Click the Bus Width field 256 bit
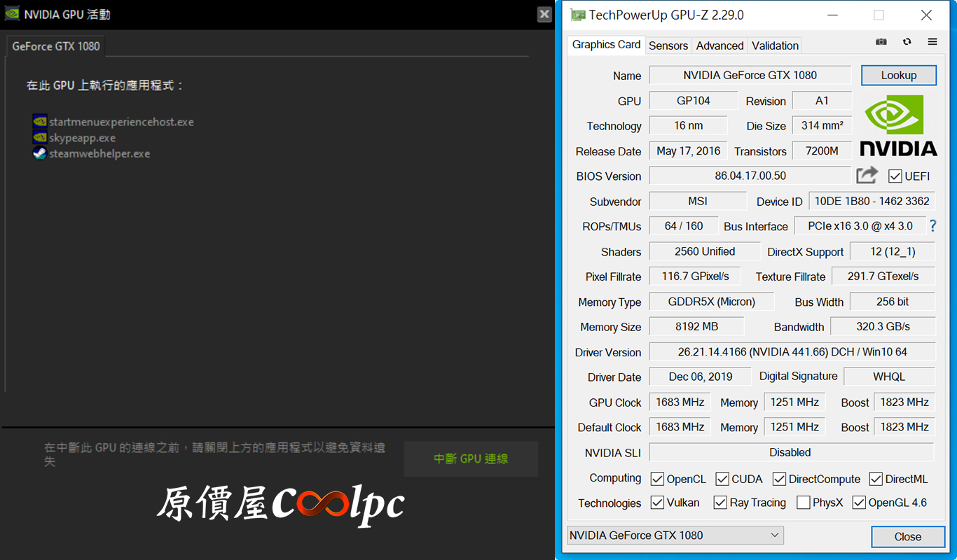The height and width of the screenshot is (560, 957). 893,302
